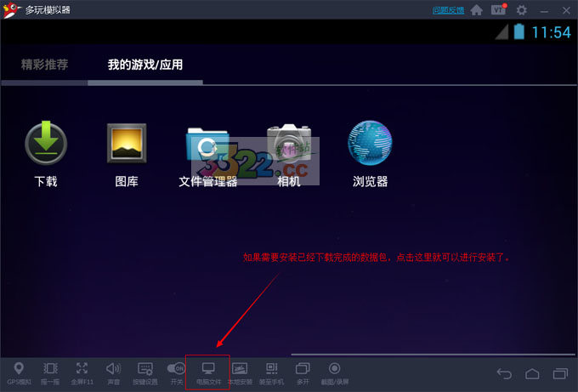The width and height of the screenshot is (578, 392).
Task: Click the 问题反馈 feedback link
Action: tap(448, 10)
